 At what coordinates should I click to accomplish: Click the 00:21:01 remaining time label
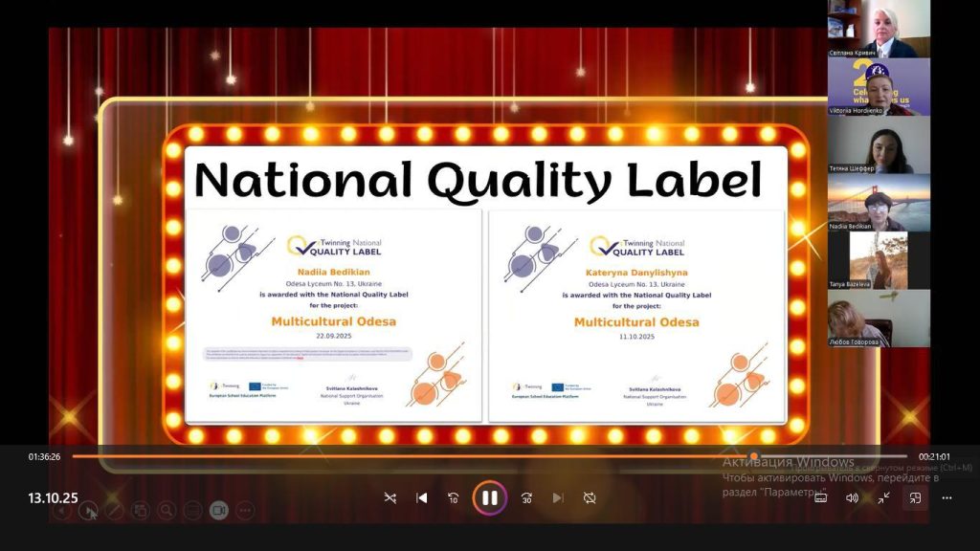934,456
